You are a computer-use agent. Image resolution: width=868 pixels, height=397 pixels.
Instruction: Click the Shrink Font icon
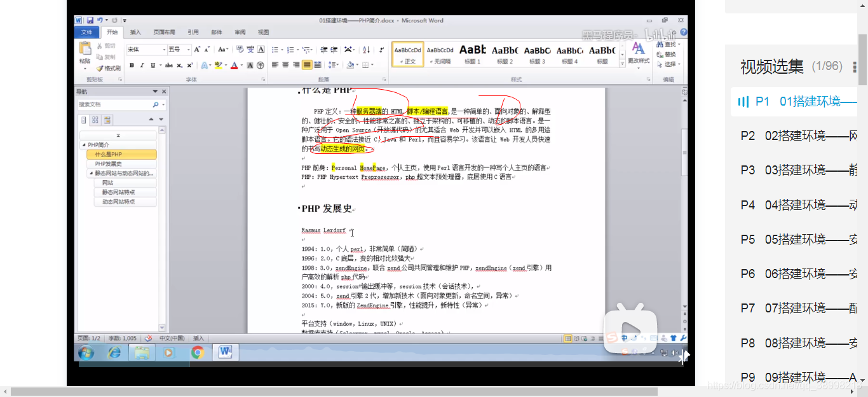point(207,49)
